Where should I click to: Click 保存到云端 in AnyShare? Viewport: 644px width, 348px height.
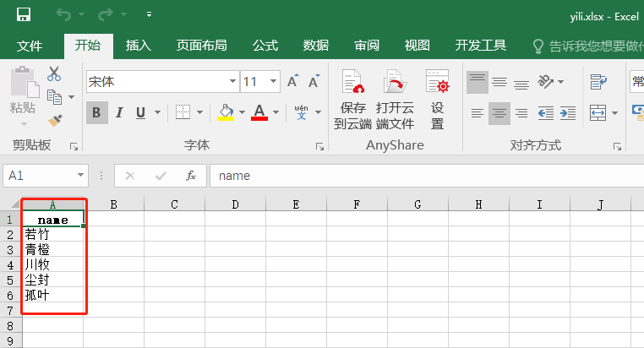click(x=352, y=100)
